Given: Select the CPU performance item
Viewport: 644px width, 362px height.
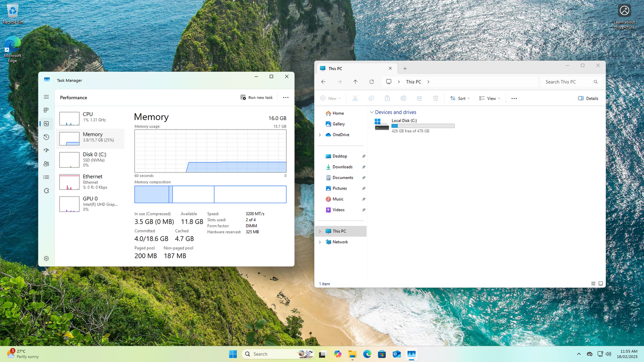Looking at the screenshot, I should coord(91,117).
